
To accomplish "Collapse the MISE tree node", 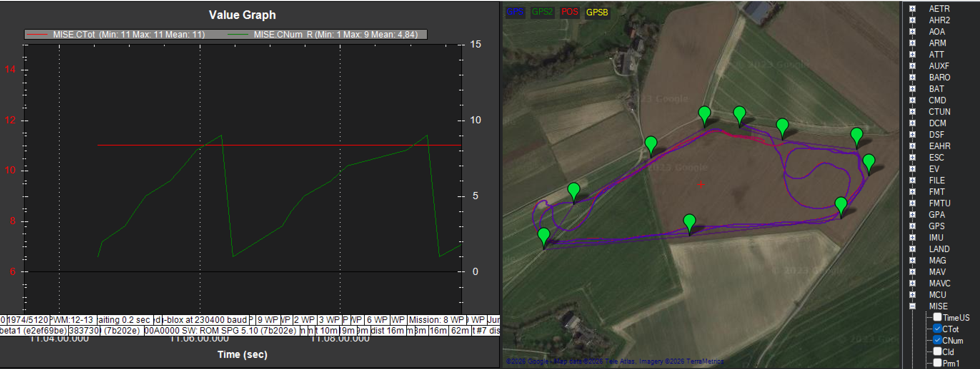I will pos(912,306).
